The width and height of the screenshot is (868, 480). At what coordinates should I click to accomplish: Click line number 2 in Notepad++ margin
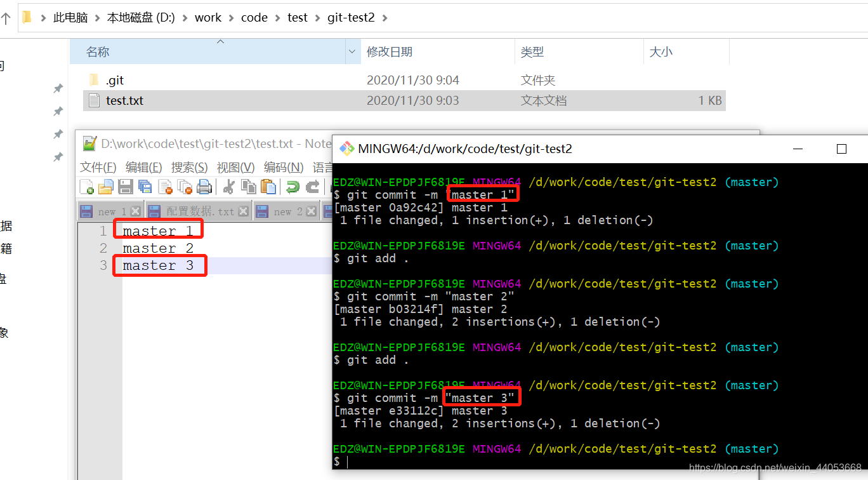(x=103, y=248)
